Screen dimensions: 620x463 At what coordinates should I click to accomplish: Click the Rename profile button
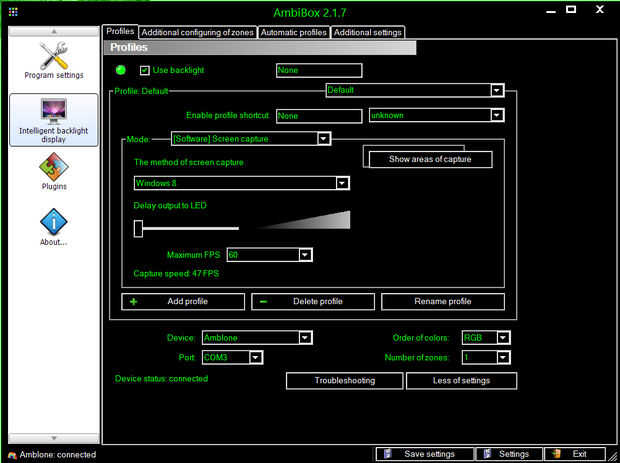(x=443, y=302)
